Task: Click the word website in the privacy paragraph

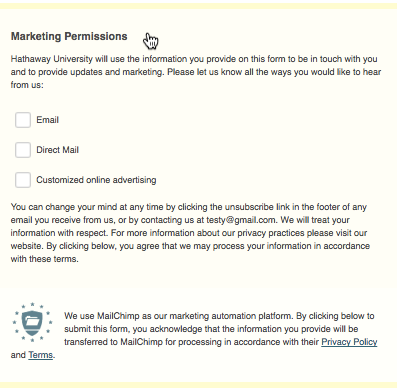Action: tap(26, 246)
